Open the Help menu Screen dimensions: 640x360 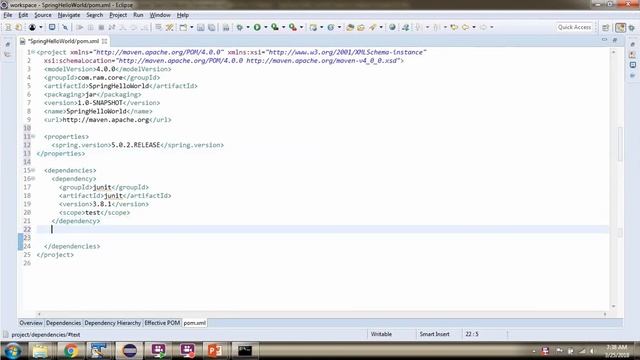(x=182, y=15)
